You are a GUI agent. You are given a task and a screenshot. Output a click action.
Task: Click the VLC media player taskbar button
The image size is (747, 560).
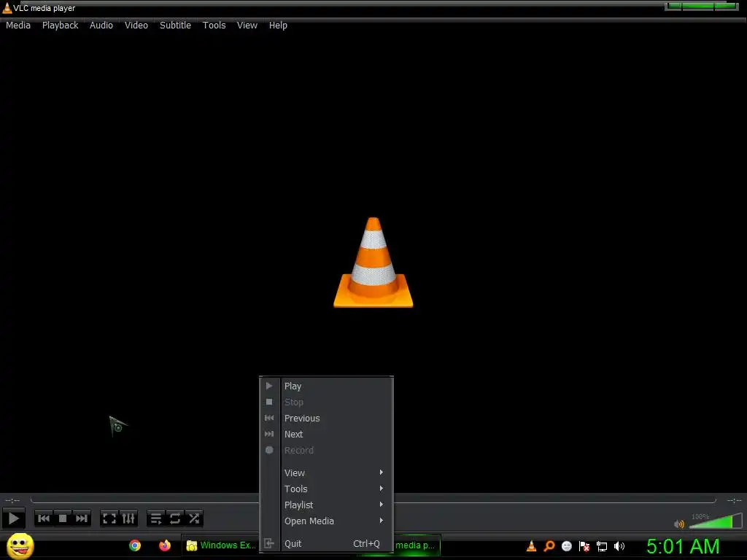(x=417, y=545)
